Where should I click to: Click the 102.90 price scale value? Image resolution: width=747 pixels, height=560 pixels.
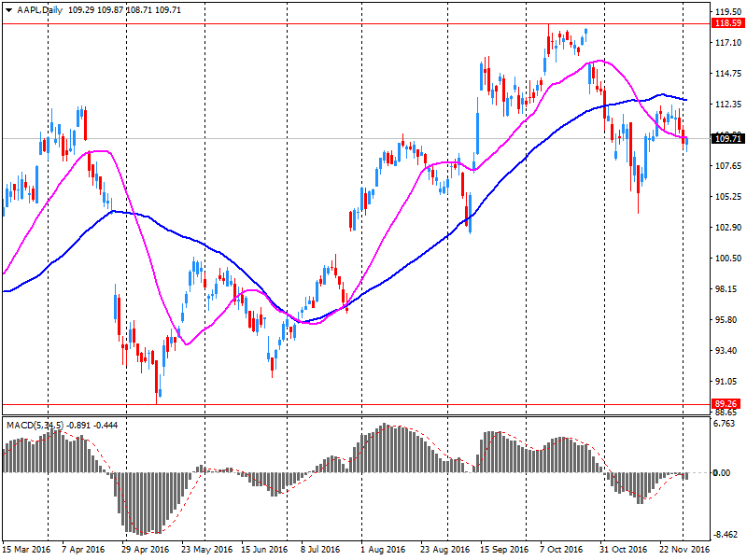click(x=728, y=227)
